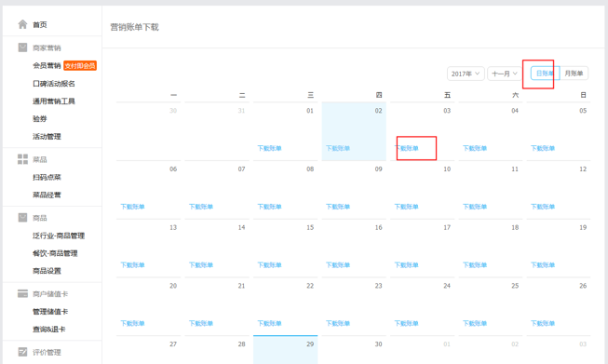Screen dimensions: 608x364
Task: Download the bill for day 08
Action: tap(269, 207)
